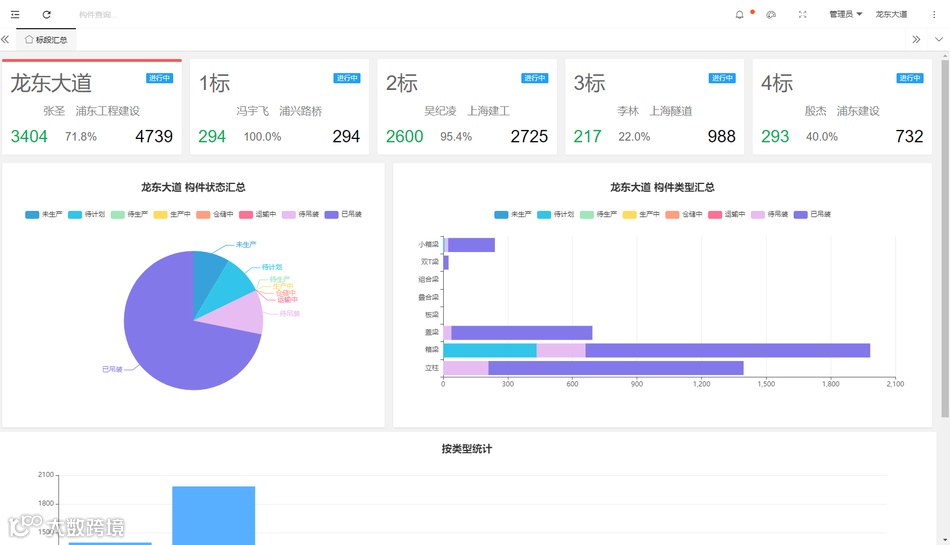This screenshot has width=950, height=545.
Task: Click 进行中 badge on 3标 card
Action: coord(722,78)
